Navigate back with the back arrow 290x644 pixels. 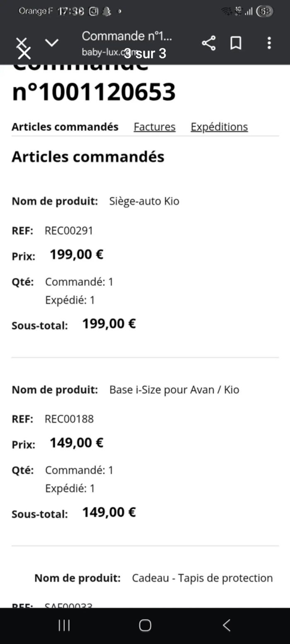pyautogui.click(x=226, y=625)
